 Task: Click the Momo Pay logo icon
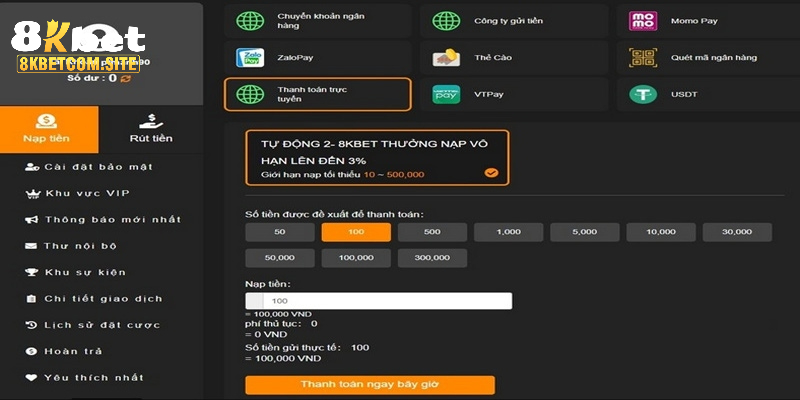pyautogui.click(x=643, y=21)
